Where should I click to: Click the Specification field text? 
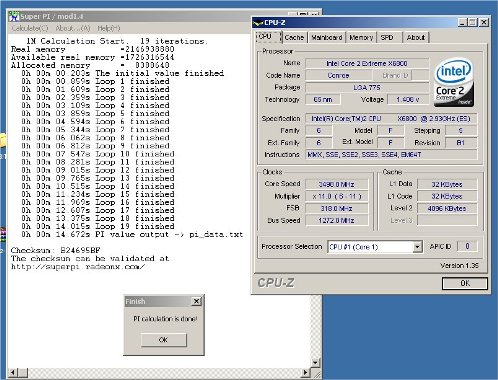pyautogui.click(x=391, y=119)
